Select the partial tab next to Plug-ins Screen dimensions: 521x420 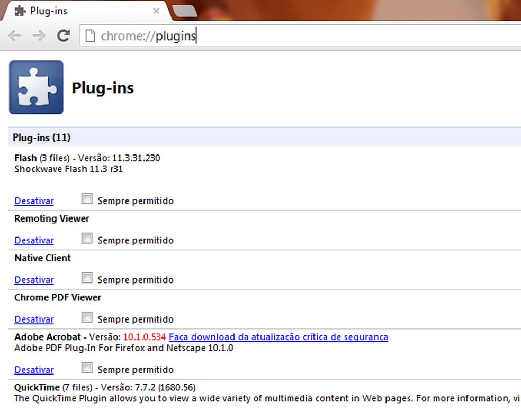click(186, 11)
